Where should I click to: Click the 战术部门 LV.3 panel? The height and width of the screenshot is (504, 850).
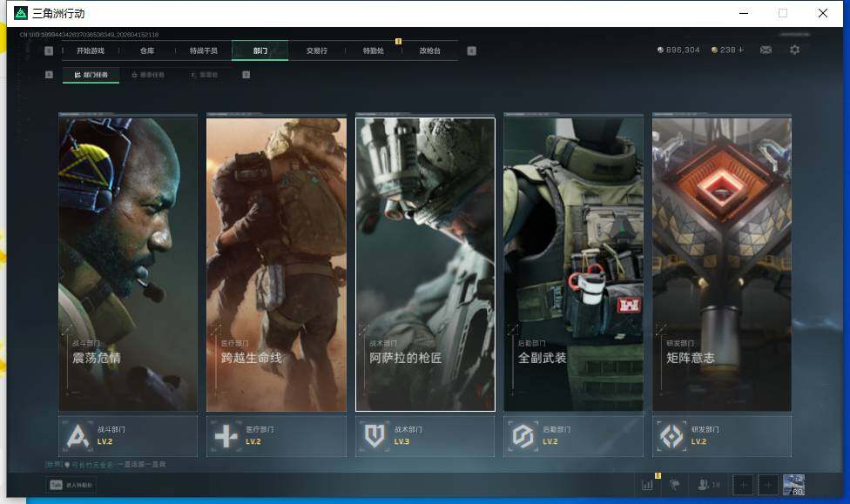click(x=425, y=436)
